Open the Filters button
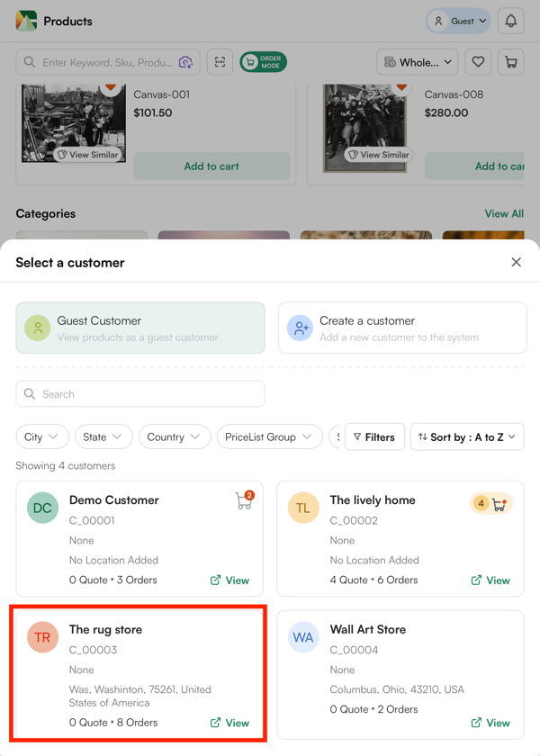This screenshot has height=756, width=540. 374,436
